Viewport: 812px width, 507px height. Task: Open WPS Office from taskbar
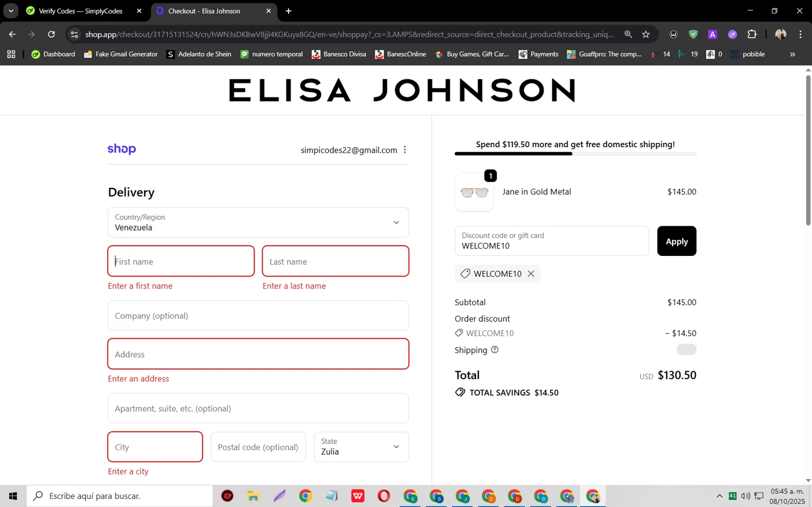(x=358, y=496)
